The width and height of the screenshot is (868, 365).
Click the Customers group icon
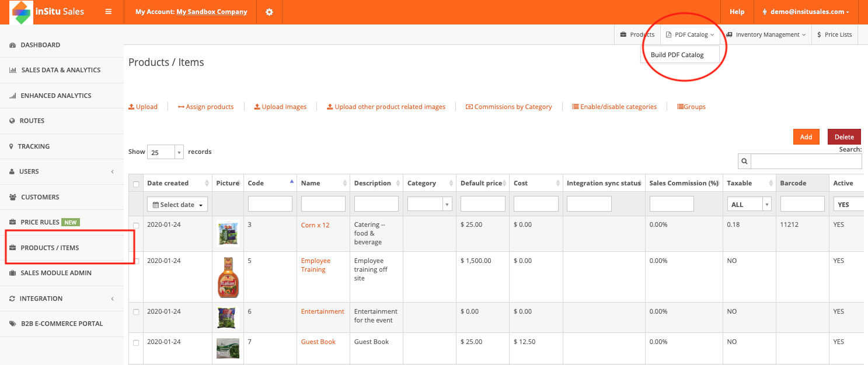(x=13, y=197)
